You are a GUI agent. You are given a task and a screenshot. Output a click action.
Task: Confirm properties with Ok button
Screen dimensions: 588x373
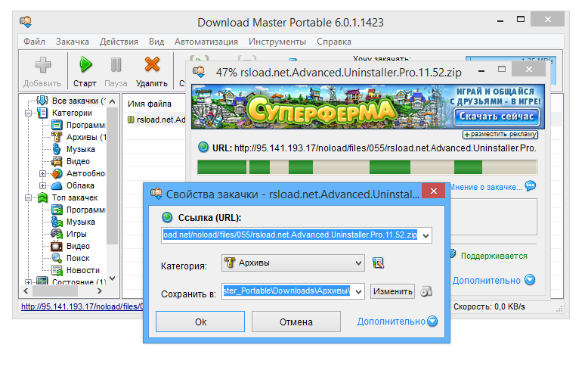pos(200,322)
